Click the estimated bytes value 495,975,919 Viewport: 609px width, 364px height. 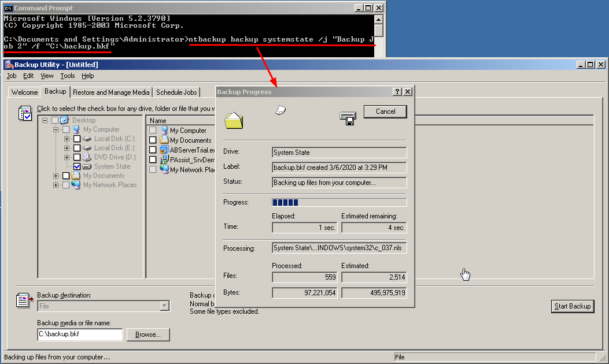374,292
